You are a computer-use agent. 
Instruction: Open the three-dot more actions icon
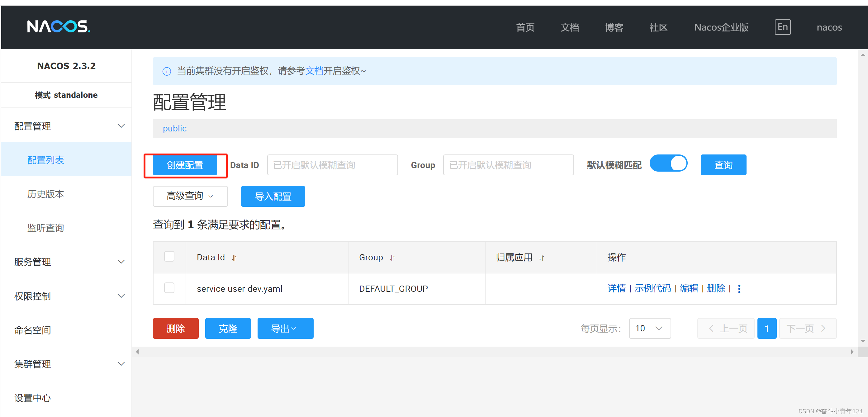(739, 289)
